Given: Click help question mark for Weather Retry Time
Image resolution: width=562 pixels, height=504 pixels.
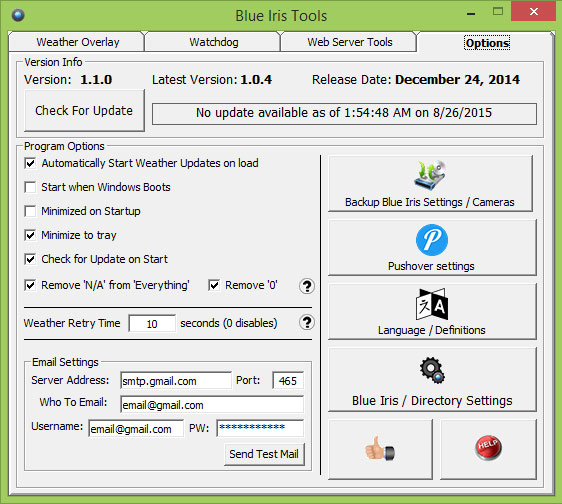Looking at the screenshot, I should (x=307, y=323).
